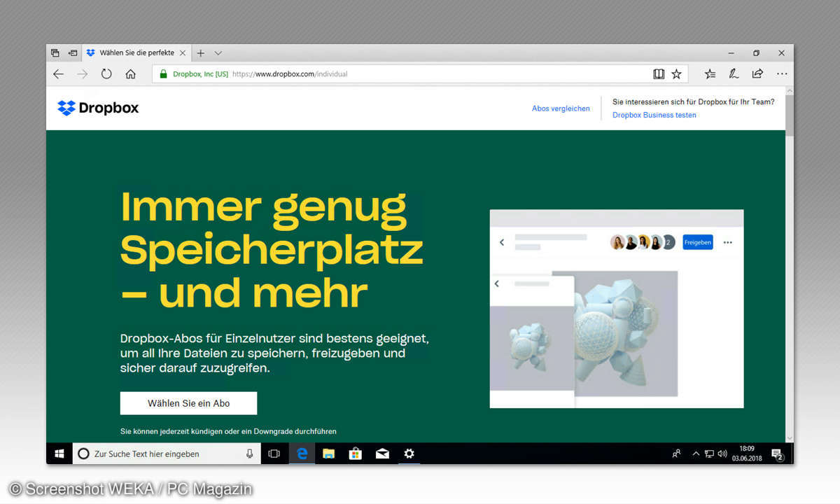Click the volume speaker tray icon
The height and width of the screenshot is (504, 840).
(x=722, y=454)
